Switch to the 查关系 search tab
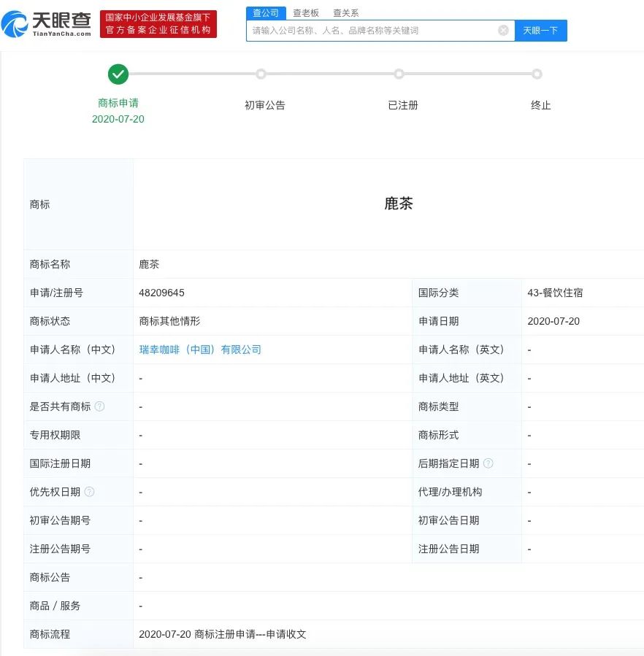 346,13
